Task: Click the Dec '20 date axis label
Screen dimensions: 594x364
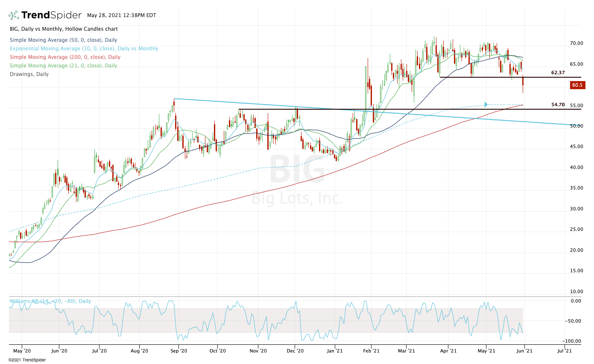Action: pyautogui.click(x=296, y=351)
